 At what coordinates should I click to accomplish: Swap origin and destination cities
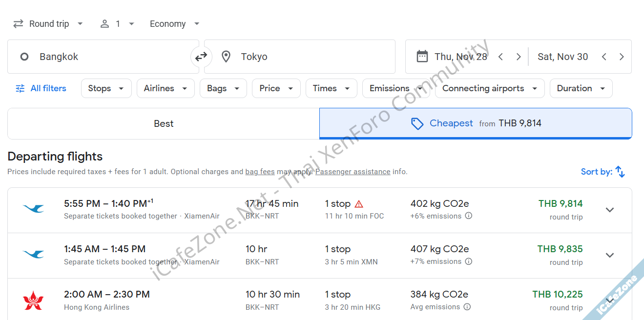[201, 57]
